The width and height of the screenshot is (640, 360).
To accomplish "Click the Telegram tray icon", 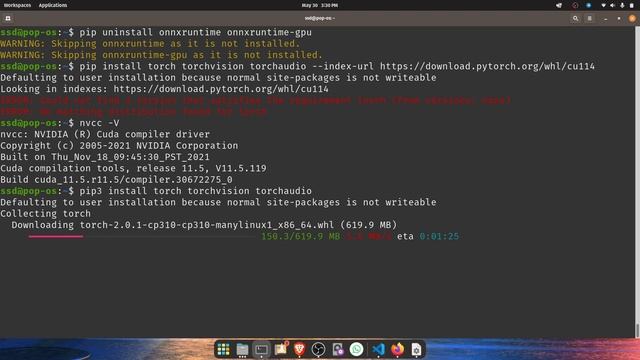I will 559,5.
